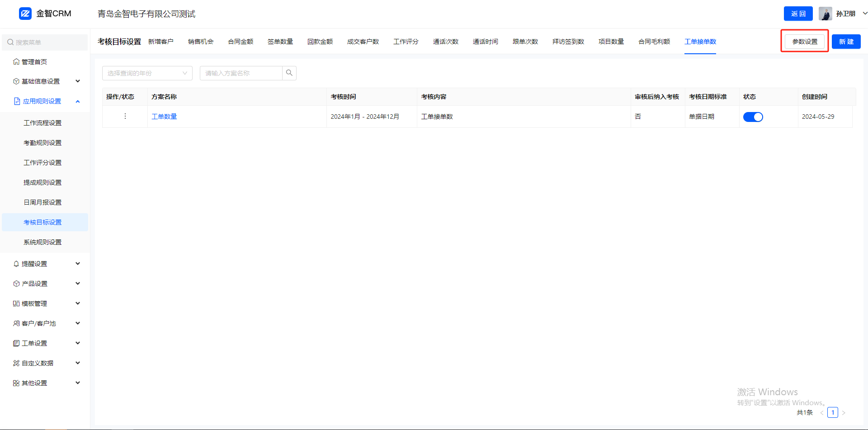
Task: Switch to the 新增客户 tab
Action: click(161, 42)
